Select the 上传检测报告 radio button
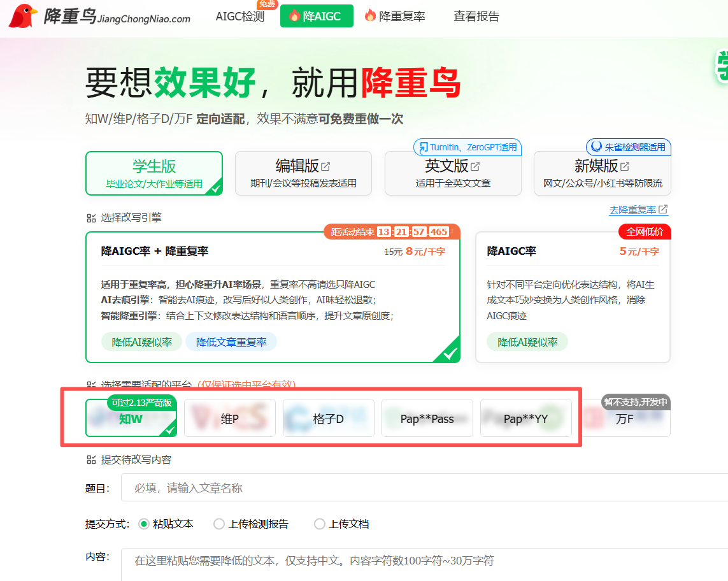728x581 pixels. [x=218, y=524]
